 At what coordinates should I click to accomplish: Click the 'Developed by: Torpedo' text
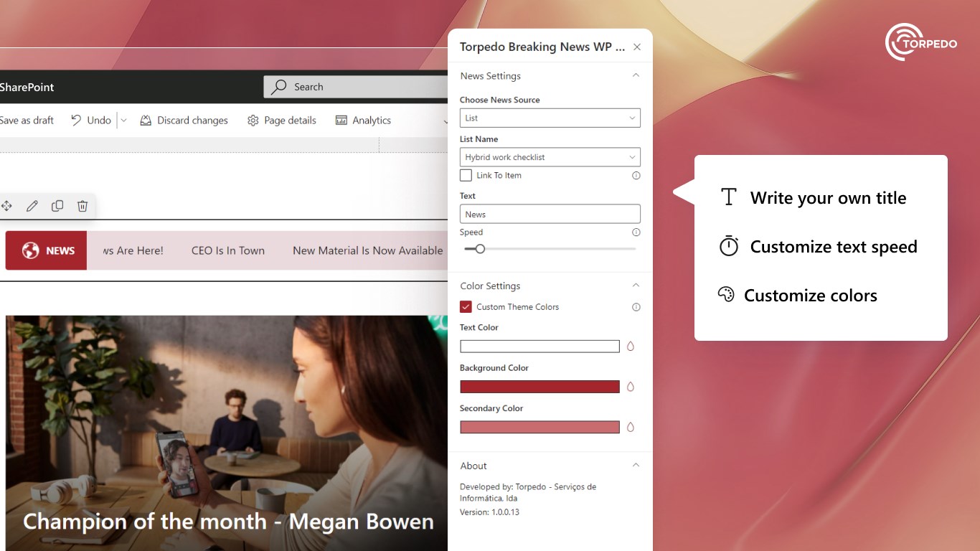[528, 492]
